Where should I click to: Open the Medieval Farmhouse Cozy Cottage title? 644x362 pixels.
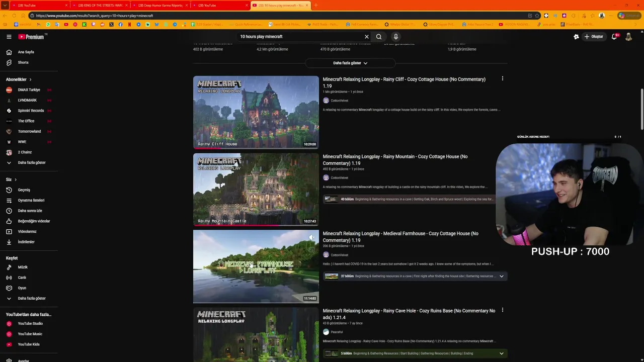(x=400, y=237)
